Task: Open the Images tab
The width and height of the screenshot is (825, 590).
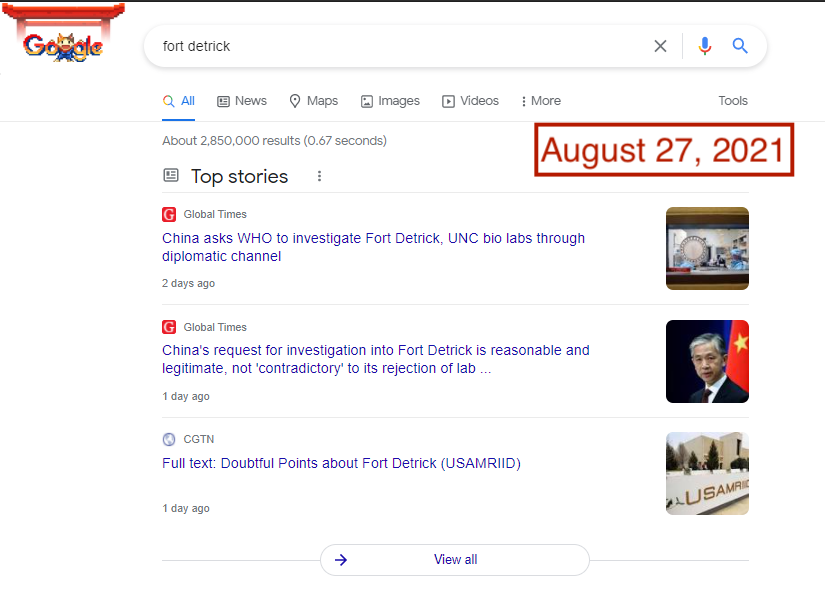Action: coord(390,101)
